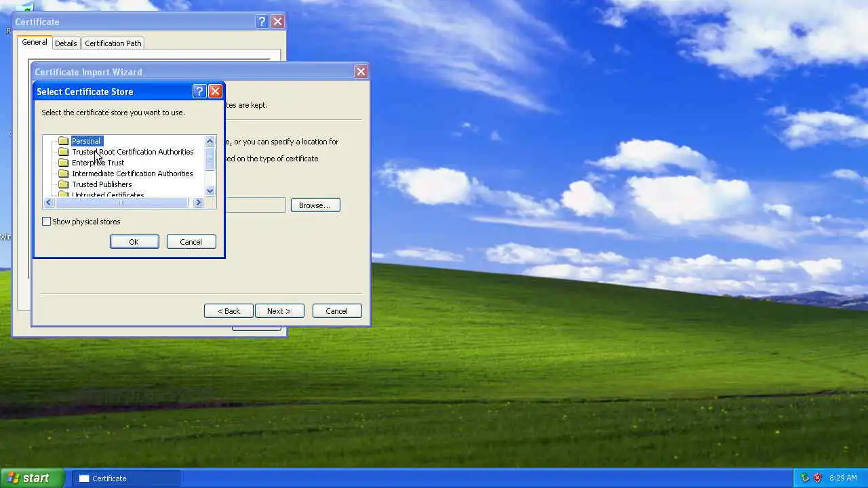Close the Certificate Import Wizard window
The height and width of the screenshot is (488, 868).
point(361,71)
